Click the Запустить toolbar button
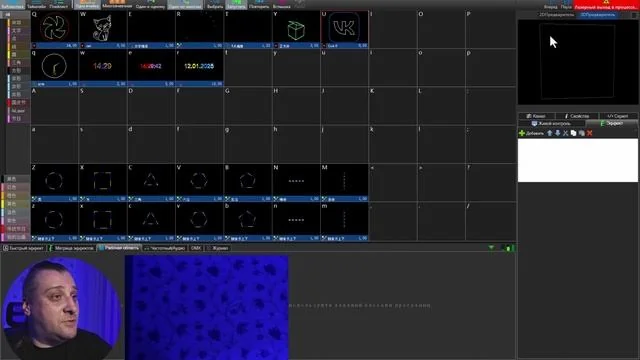Viewport: 640px width, 360px height. click(x=236, y=4)
